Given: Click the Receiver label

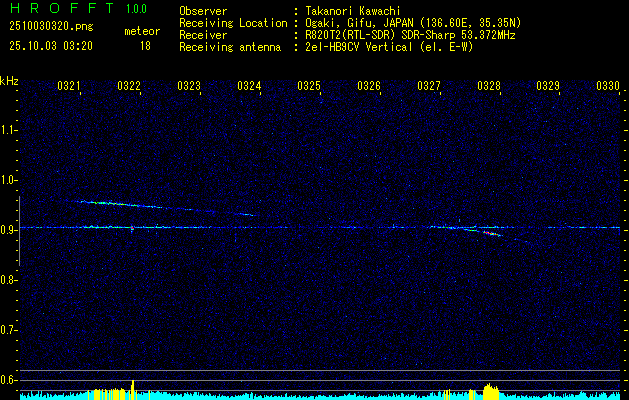Looking at the screenshot, I should (x=203, y=35).
